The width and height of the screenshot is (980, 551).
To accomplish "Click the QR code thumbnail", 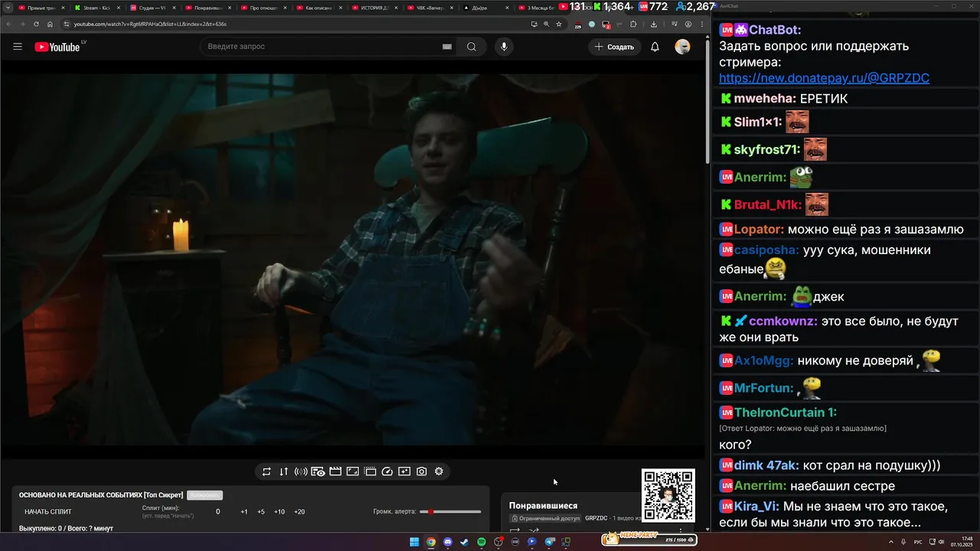I will click(x=668, y=496).
